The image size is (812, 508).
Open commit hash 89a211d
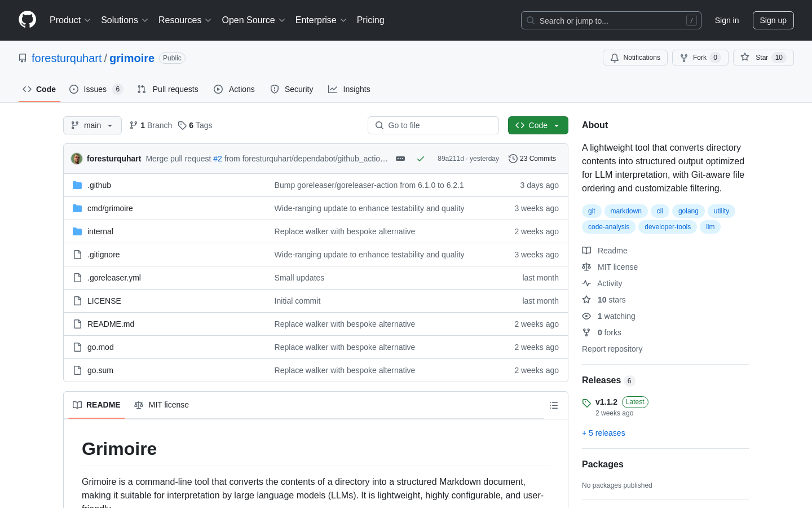coord(451,159)
